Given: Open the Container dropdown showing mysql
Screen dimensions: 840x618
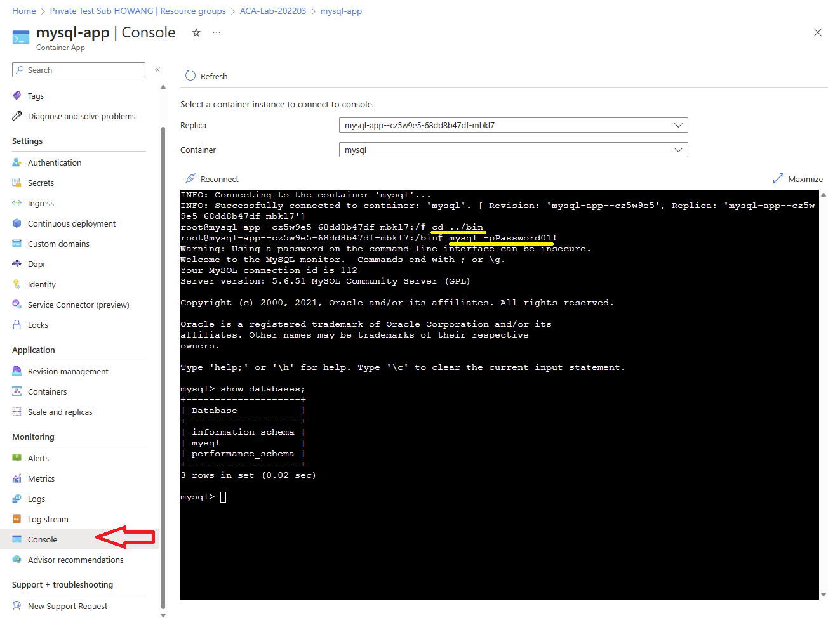Looking at the screenshot, I should point(513,150).
